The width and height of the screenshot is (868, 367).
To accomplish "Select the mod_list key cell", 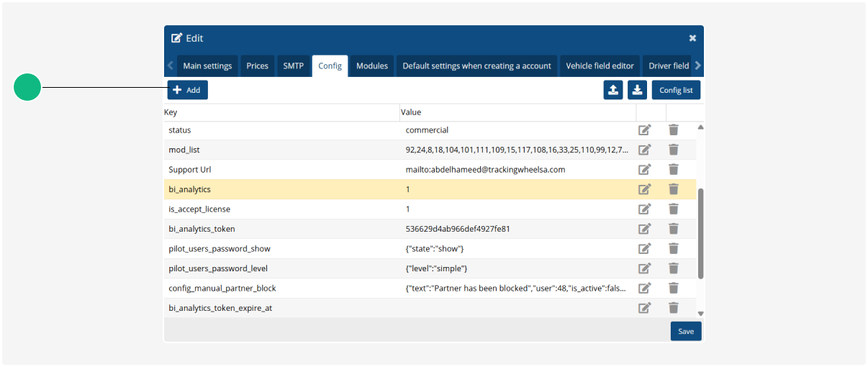I will click(281, 150).
